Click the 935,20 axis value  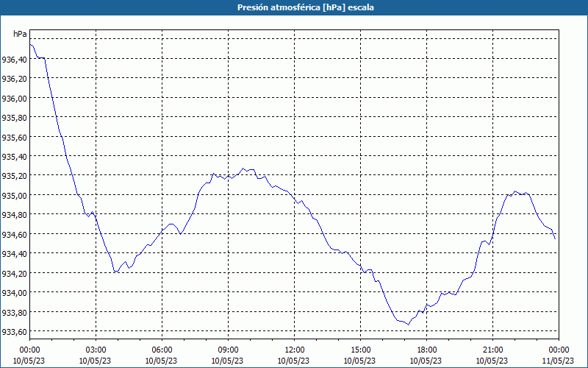14,176
